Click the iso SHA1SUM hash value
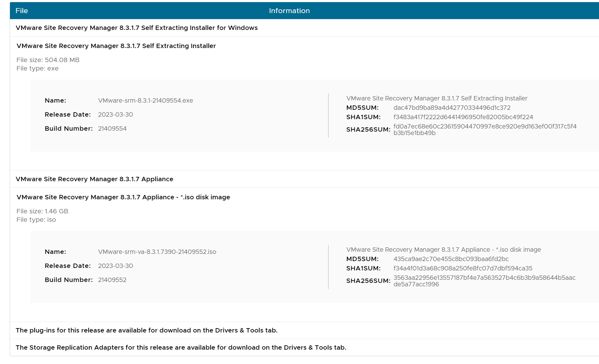Screen dimensions: 599x364 463,268
